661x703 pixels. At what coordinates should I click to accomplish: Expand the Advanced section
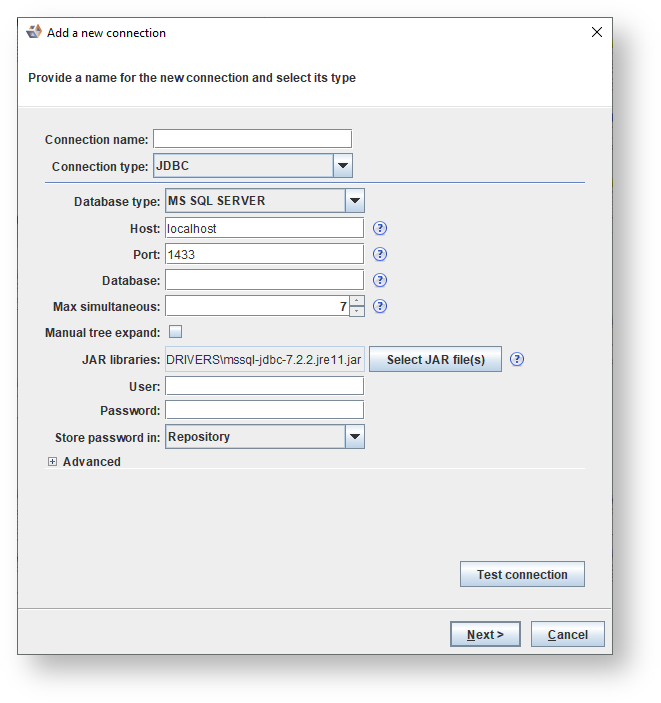[53, 462]
